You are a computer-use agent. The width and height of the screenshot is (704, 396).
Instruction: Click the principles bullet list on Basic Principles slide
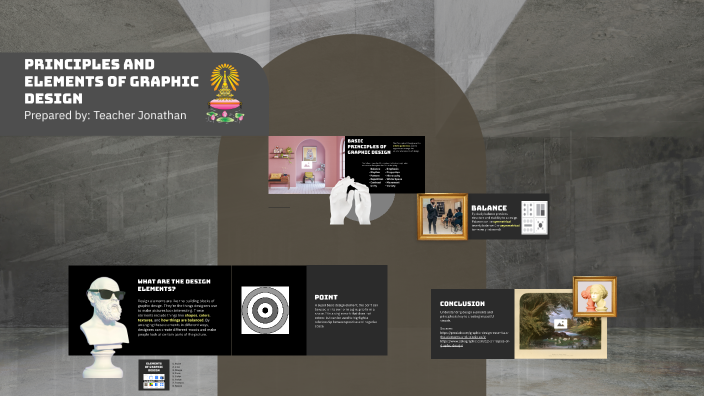point(385,177)
